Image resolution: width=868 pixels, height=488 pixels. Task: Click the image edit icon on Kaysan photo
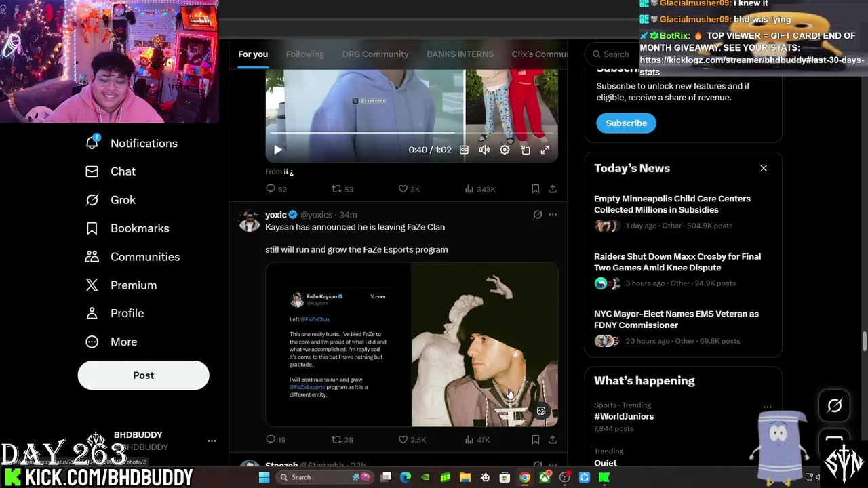pos(541,411)
